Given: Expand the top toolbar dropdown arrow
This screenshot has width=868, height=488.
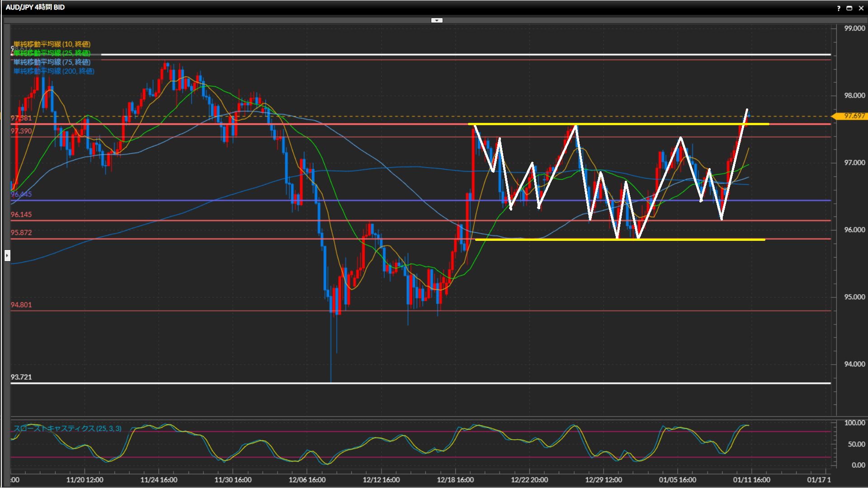Looking at the screenshot, I should (x=437, y=20).
